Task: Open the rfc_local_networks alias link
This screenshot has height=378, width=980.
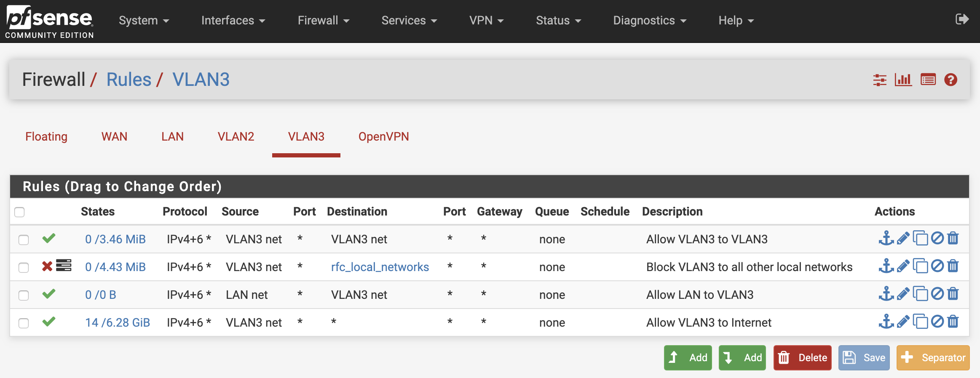Action: coord(380,267)
